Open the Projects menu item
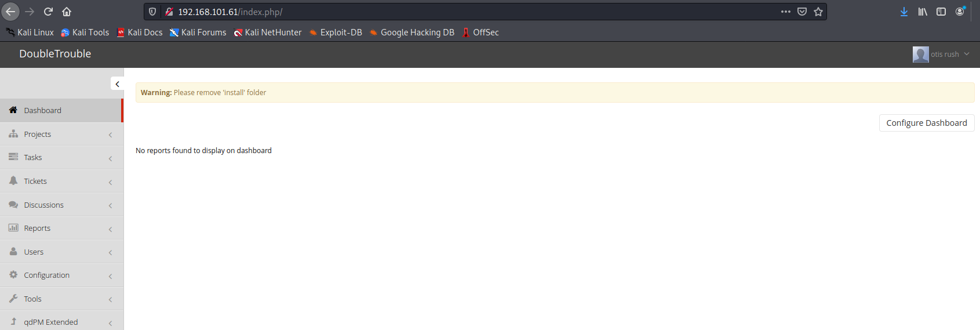Image resolution: width=980 pixels, height=330 pixels. 61,134
